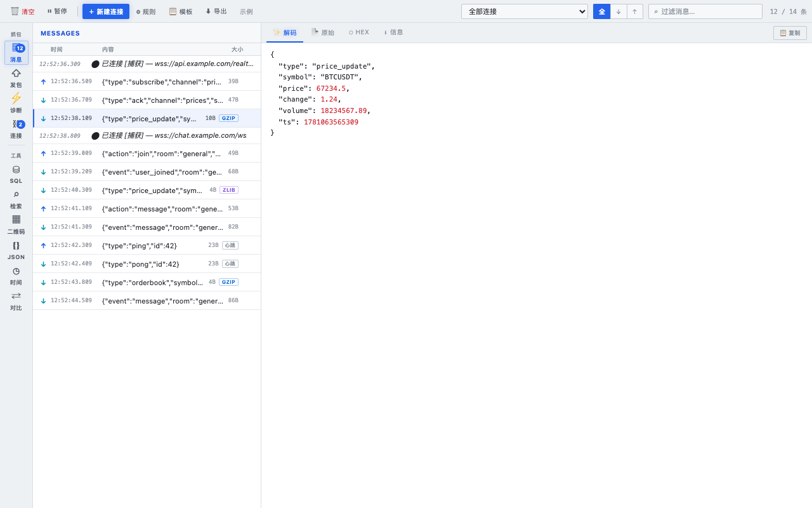The height and width of the screenshot is (508, 812).
Task: Open the 全部连接 connection dropdown
Action: (x=525, y=11)
